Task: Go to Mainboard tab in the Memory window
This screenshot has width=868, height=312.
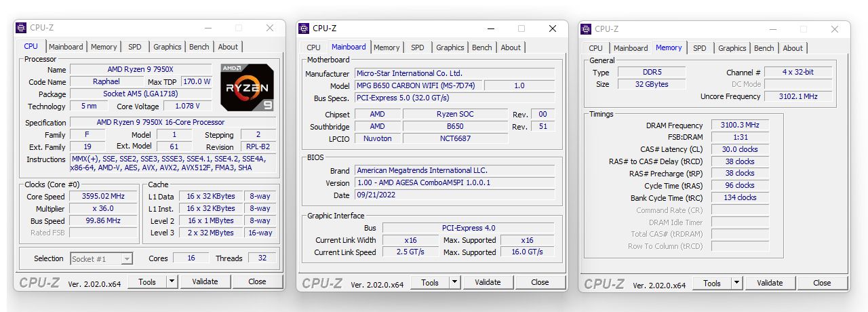Action: point(631,48)
